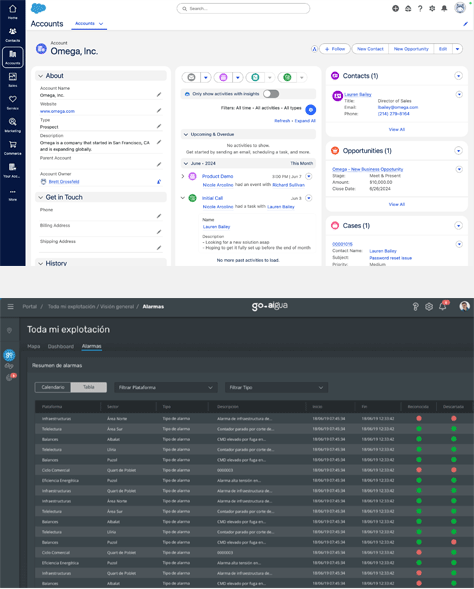Switch alarms view to Calendario
This screenshot has width=474, height=589.
[53, 387]
